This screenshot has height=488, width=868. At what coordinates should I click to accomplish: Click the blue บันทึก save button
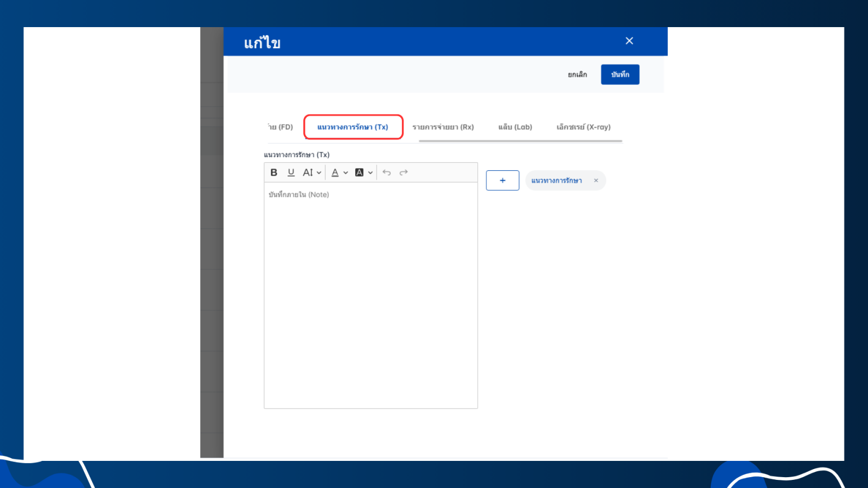[620, 75]
